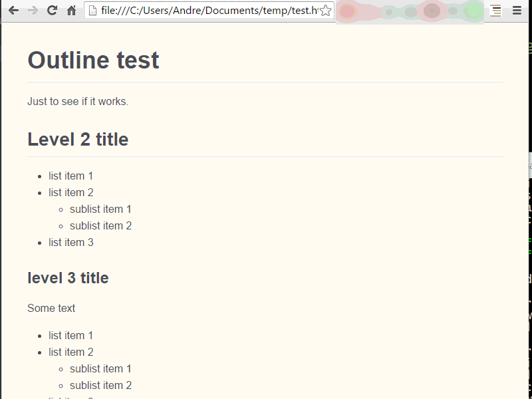The width and height of the screenshot is (532, 399).
Task: Click the 'Outline test' main heading
Action: pyautogui.click(x=93, y=60)
